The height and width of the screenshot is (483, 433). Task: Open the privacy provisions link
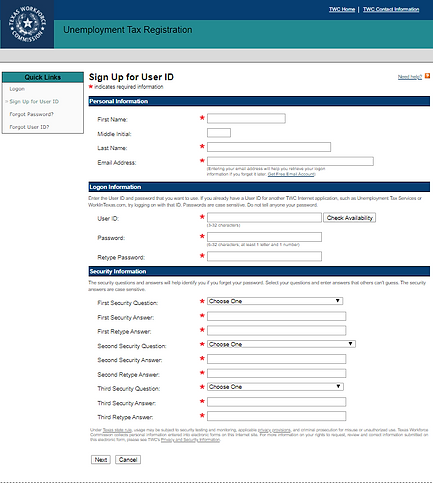pos(274,430)
